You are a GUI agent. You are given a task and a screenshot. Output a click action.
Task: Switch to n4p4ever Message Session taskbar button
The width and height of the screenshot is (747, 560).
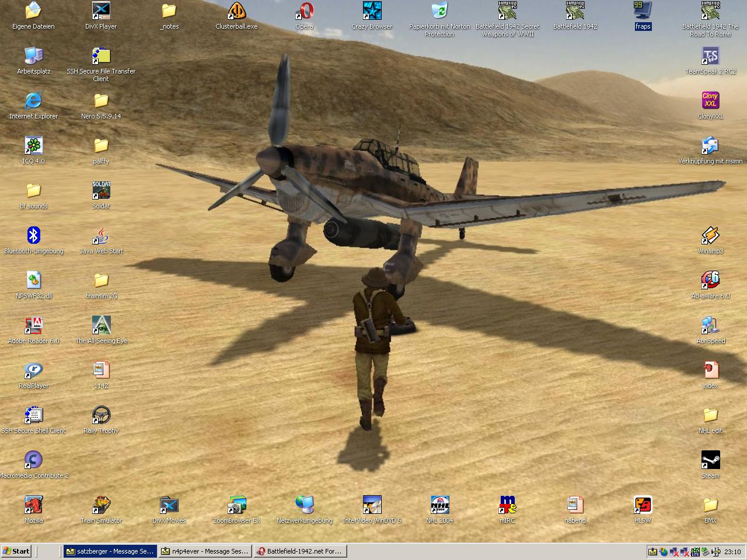click(x=205, y=551)
